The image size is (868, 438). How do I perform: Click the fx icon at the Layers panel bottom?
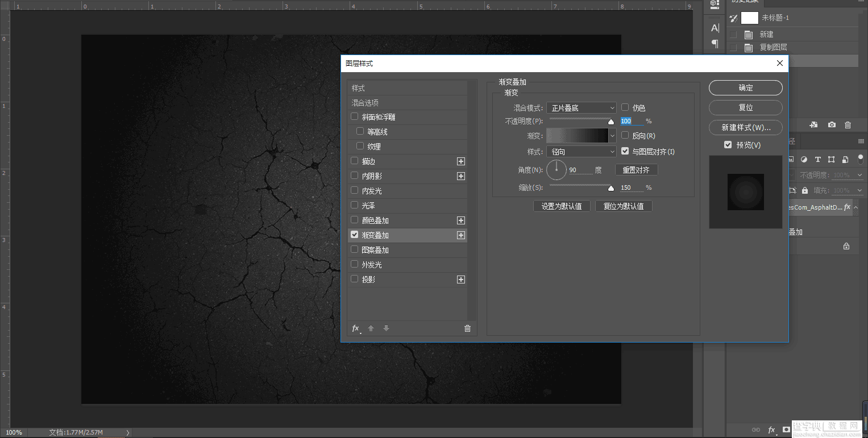coord(772,430)
